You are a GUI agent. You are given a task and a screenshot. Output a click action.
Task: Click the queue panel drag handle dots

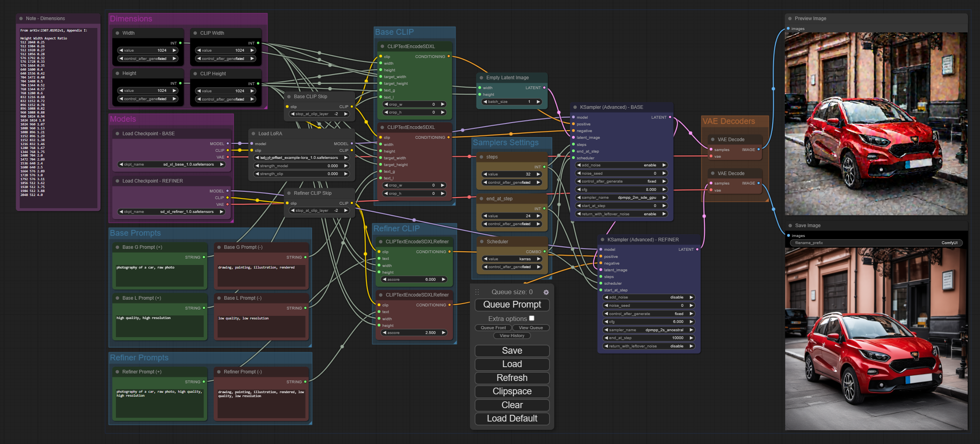tap(477, 292)
